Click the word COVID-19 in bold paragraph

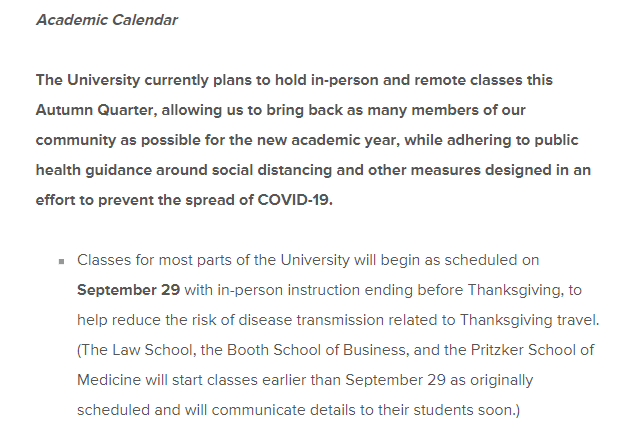[295, 200]
